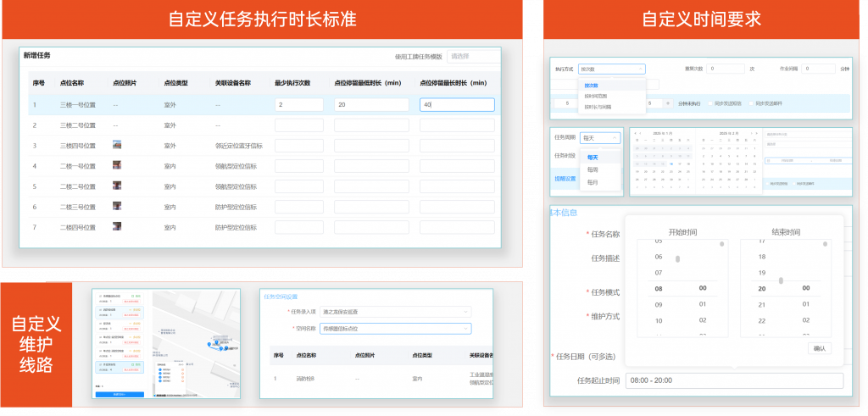The height and width of the screenshot is (416, 868).
Task: Click previous year double arrow in calendar
Action: (636, 133)
